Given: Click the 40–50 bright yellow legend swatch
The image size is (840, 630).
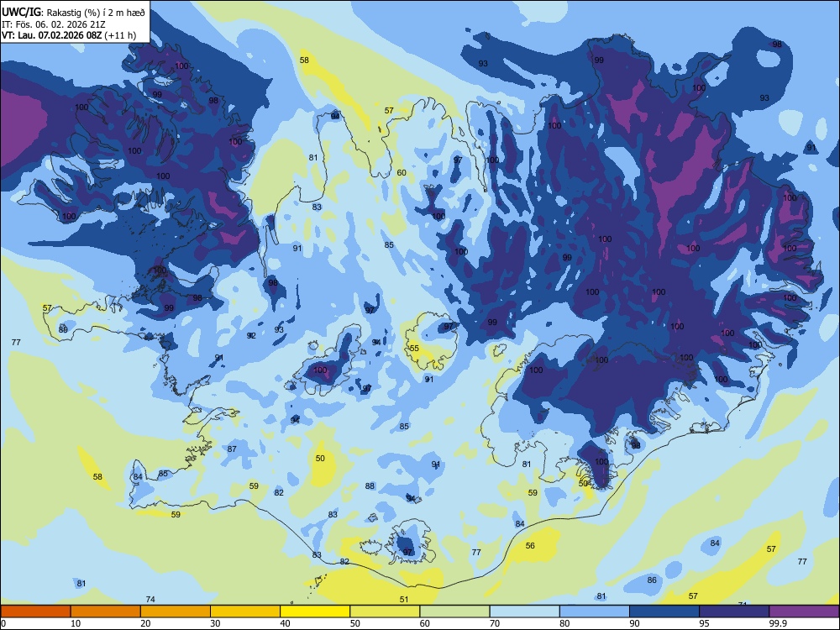Looking at the screenshot, I should point(315,612).
